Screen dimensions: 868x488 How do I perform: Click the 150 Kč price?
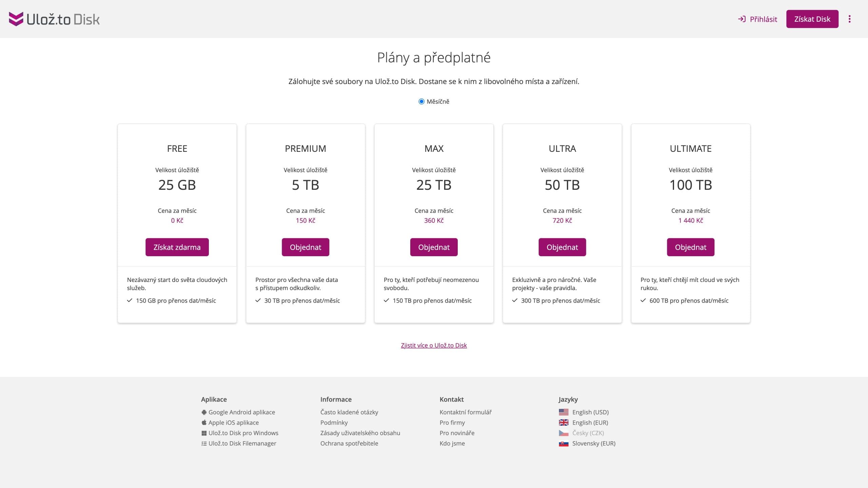(305, 221)
